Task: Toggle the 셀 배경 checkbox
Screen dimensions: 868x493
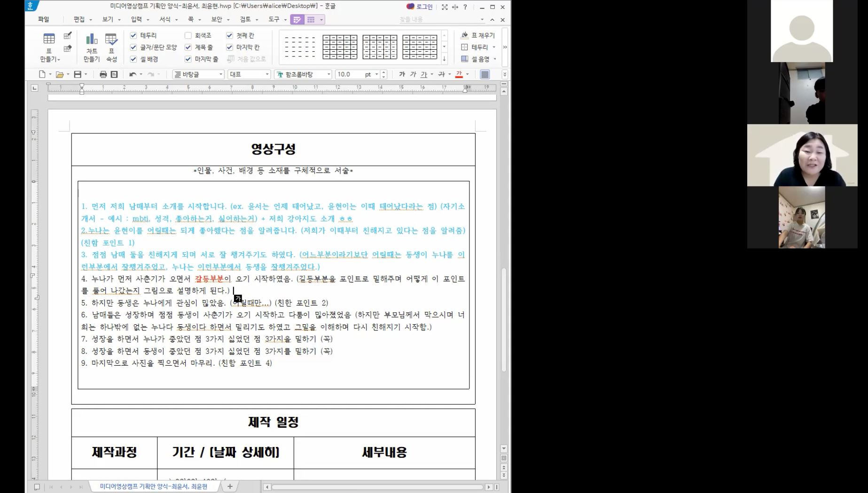Action: 133,59
